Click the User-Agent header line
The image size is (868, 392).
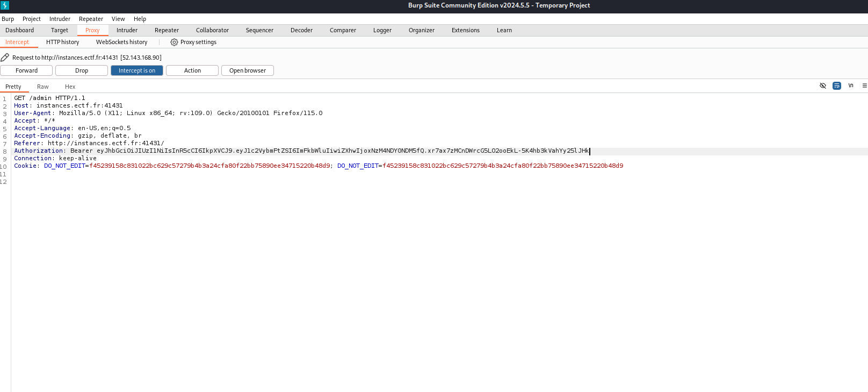pyautogui.click(x=169, y=113)
